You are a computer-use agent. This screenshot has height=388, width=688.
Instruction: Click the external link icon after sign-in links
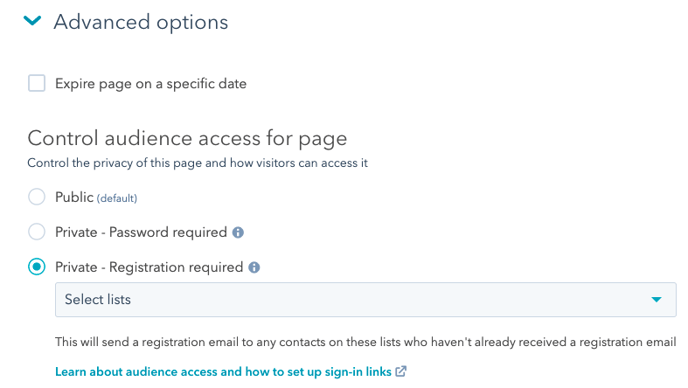pyautogui.click(x=401, y=371)
